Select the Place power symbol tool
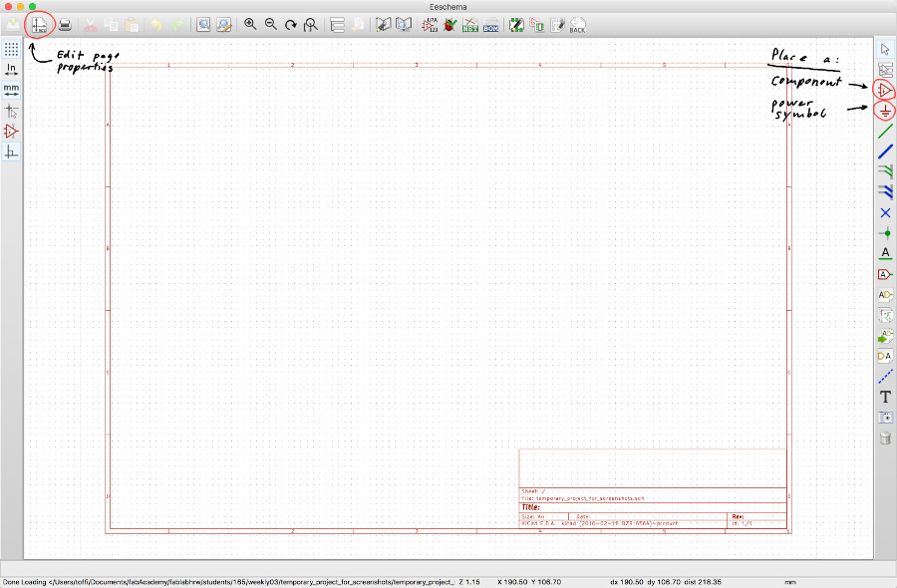Image resolution: width=897 pixels, height=588 pixels. tap(885, 111)
